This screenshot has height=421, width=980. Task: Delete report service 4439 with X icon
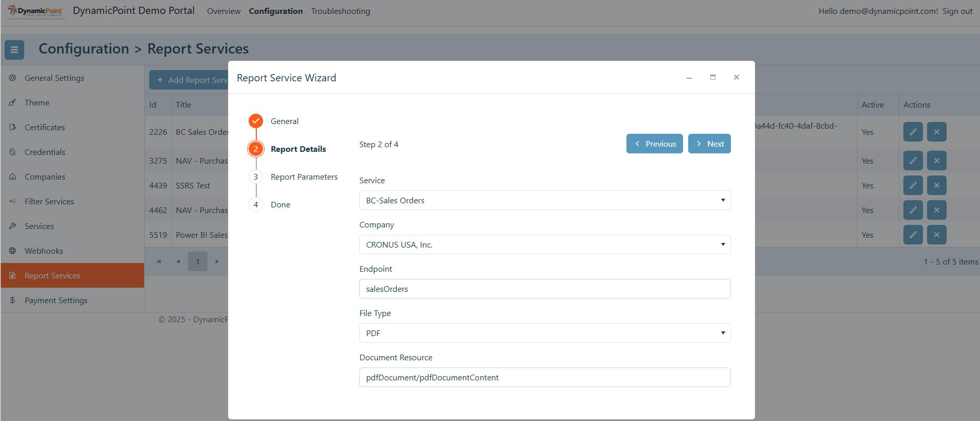[x=937, y=185]
